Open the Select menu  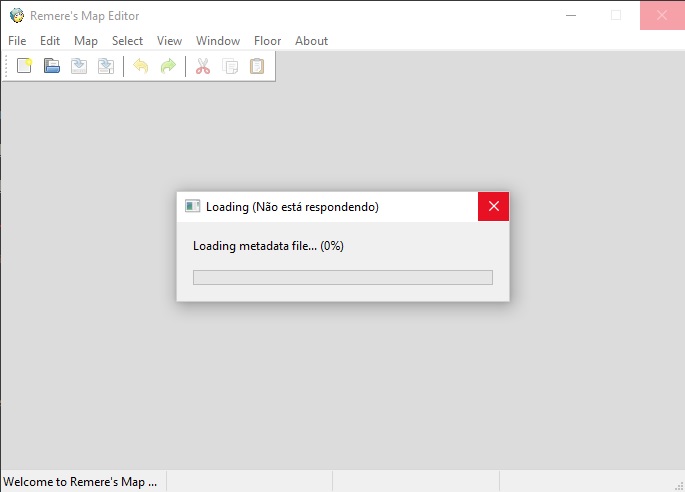127,41
